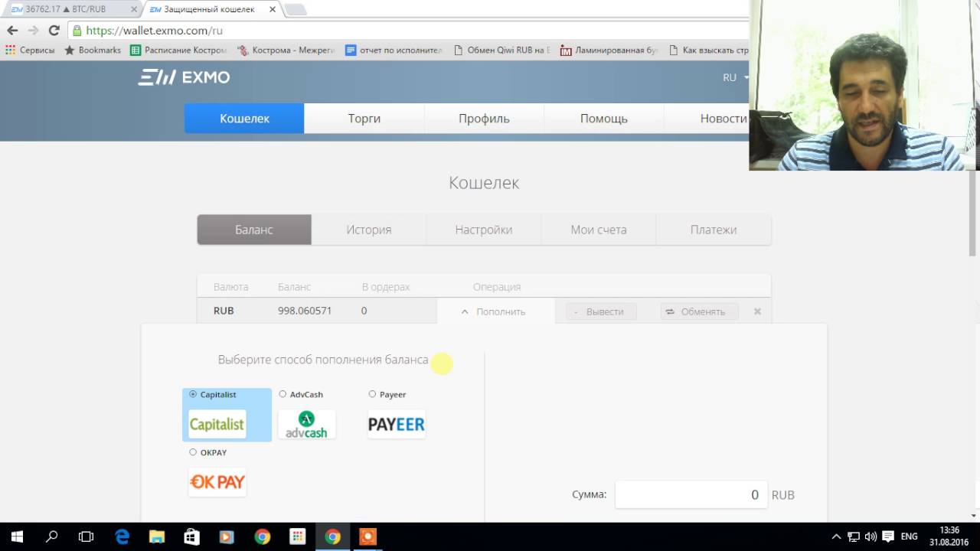Switch to the История wallet tab
Image resolution: width=980 pixels, height=551 pixels.
pyautogui.click(x=369, y=230)
